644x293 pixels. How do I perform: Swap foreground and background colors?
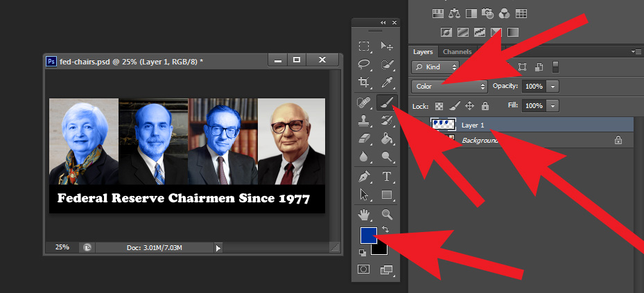[385, 229]
